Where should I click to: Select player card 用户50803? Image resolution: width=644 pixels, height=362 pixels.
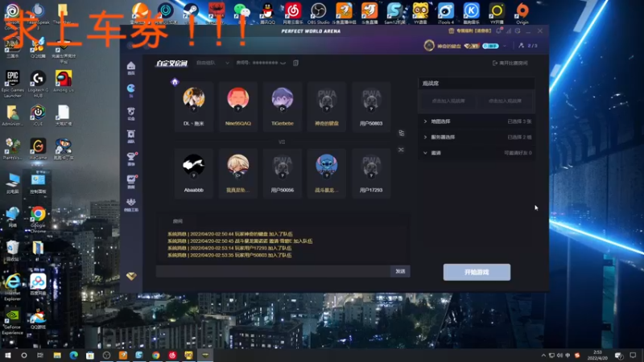(x=371, y=106)
